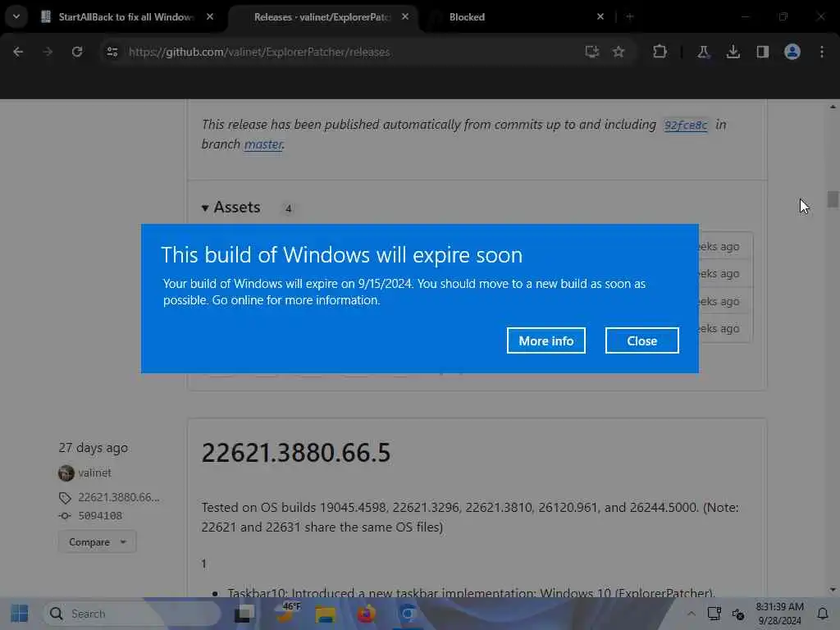Open Chrome Labs flask icon

[x=703, y=52]
